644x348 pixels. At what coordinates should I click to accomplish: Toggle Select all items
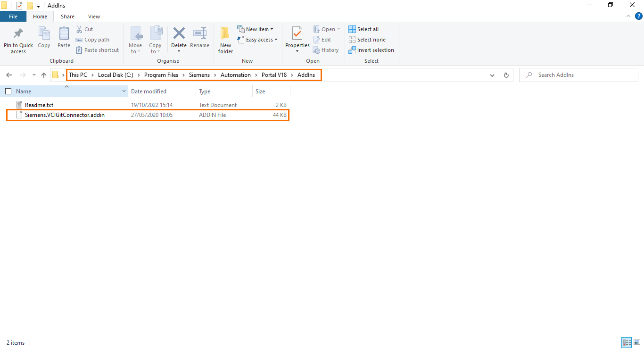(363, 29)
